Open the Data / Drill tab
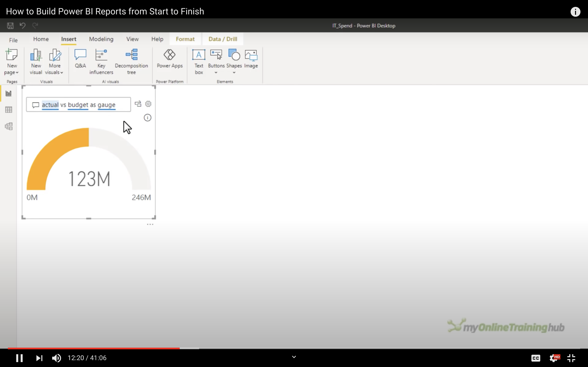The image size is (588, 367). [223, 39]
